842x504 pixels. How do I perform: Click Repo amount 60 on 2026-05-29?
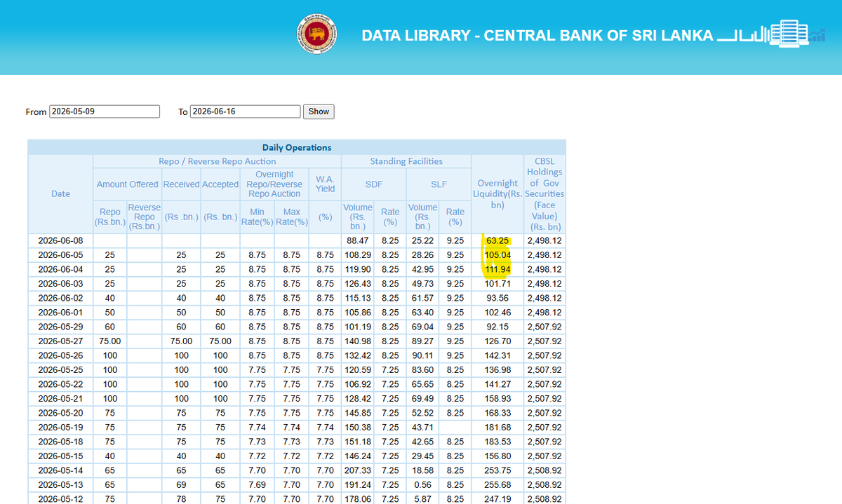110,327
